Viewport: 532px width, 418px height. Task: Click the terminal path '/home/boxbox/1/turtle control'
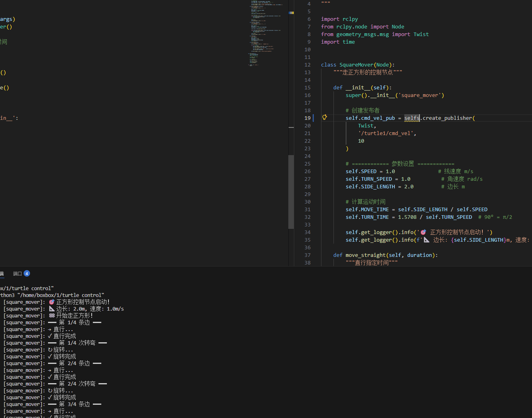pos(60,295)
